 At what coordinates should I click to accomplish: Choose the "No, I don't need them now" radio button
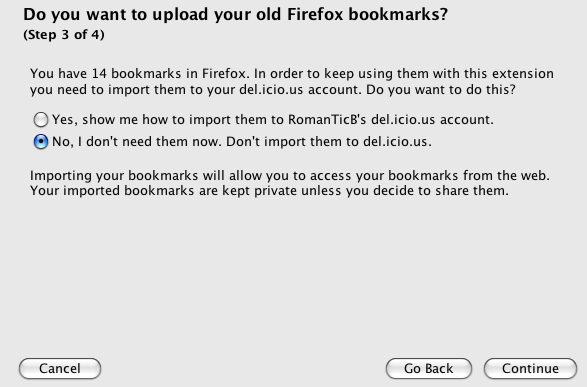[x=41, y=142]
